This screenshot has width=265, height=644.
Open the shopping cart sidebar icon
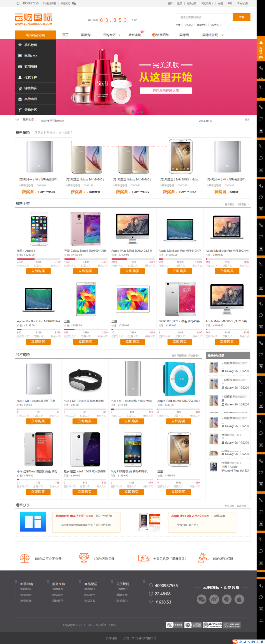point(261,49)
